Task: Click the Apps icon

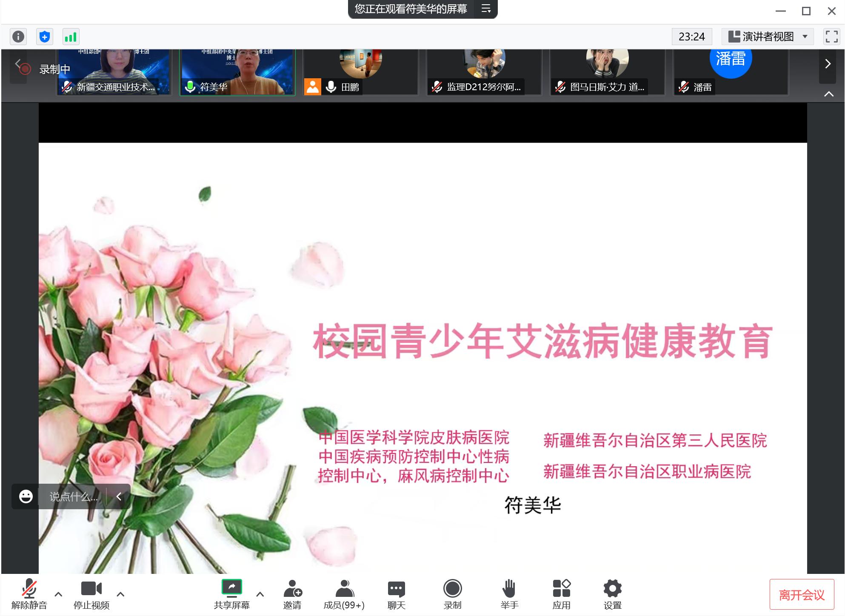Action: 561,594
